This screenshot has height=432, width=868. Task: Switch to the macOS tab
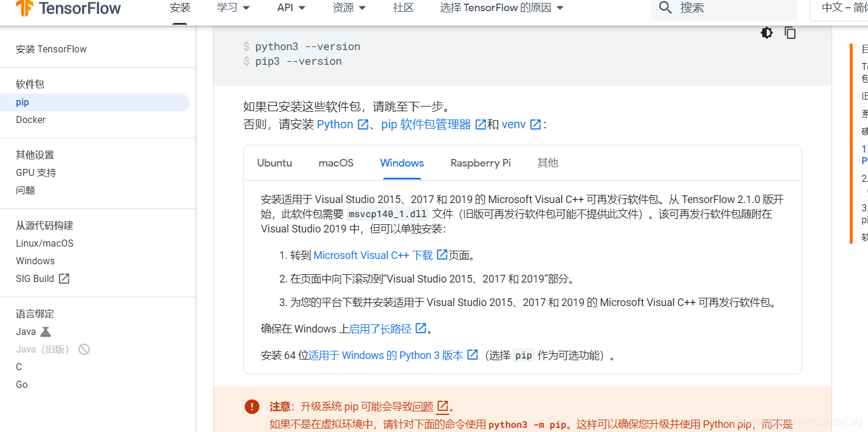(x=336, y=163)
